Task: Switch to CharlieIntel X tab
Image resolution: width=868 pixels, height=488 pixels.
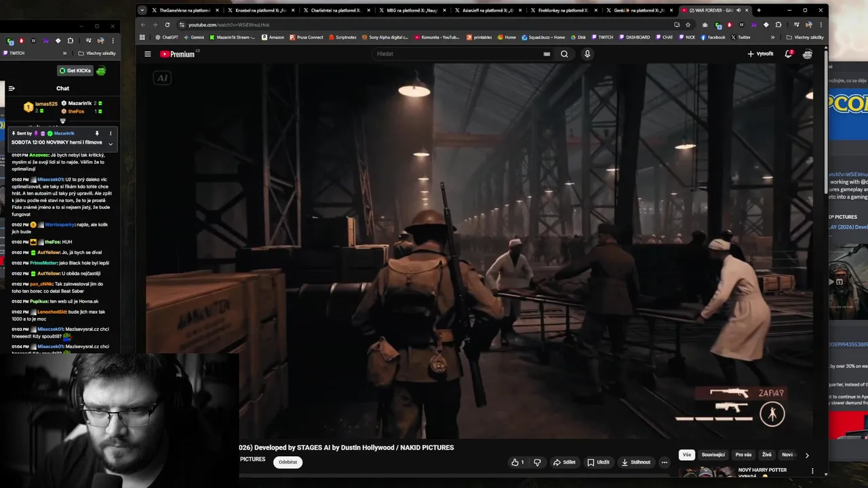Action: click(x=337, y=10)
